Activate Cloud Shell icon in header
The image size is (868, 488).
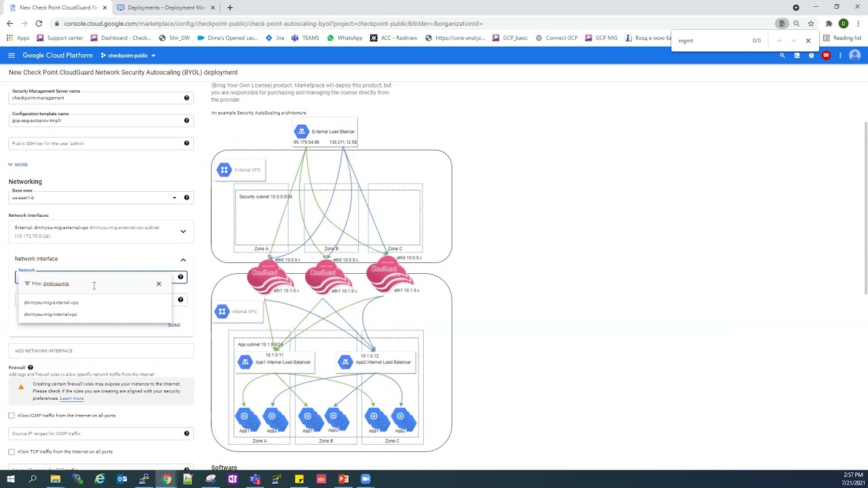(x=797, y=56)
